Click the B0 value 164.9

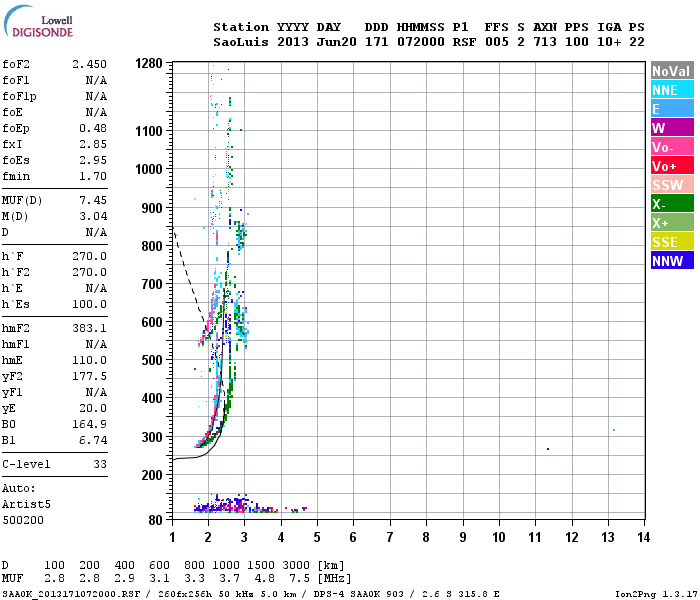click(x=89, y=424)
